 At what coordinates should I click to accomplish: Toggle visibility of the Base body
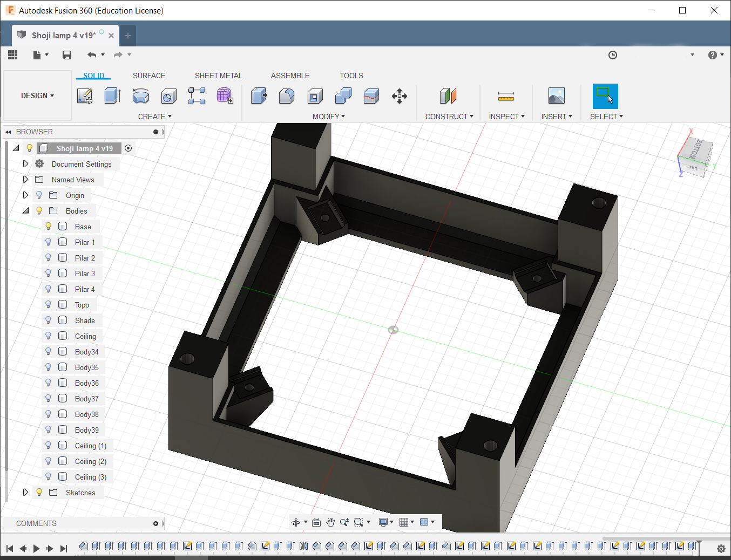(x=49, y=227)
